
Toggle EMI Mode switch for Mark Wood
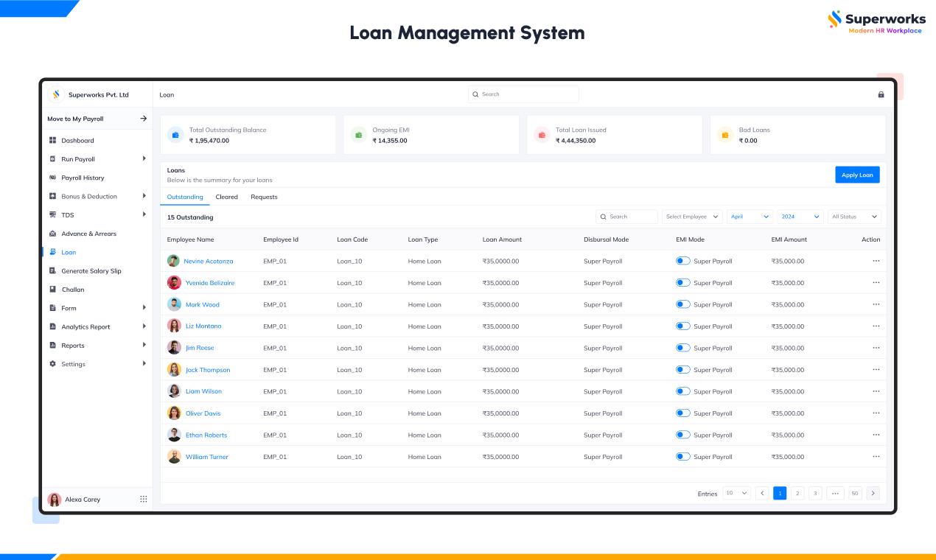click(x=683, y=304)
